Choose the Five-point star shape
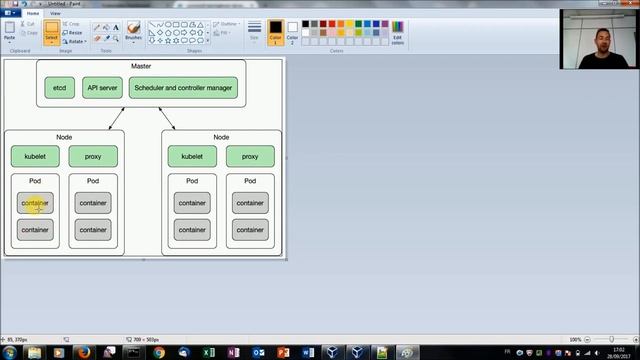 tap(168, 40)
